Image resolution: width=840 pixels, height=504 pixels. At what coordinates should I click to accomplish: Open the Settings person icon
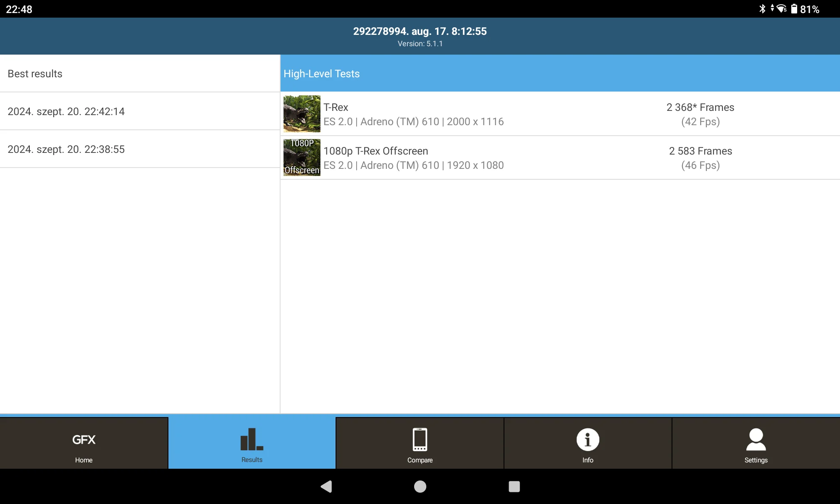pyautogui.click(x=756, y=439)
